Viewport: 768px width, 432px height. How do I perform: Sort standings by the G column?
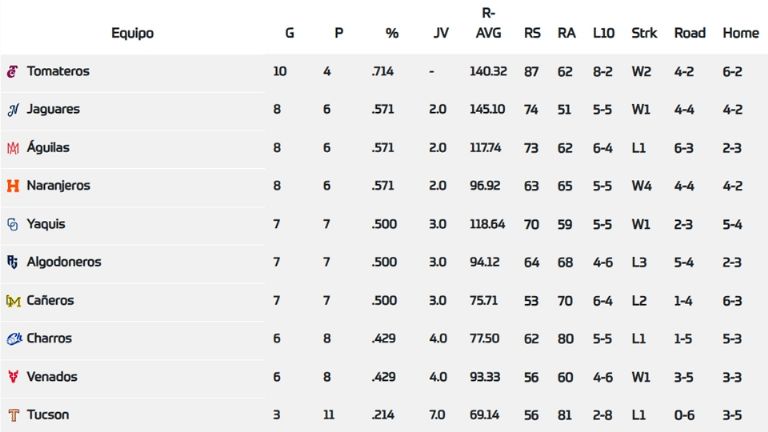point(290,33)
